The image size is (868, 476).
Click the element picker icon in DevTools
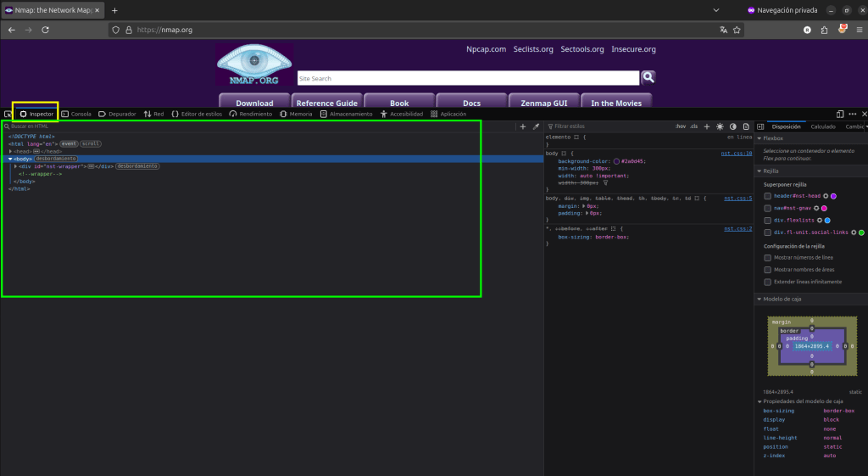[x=8, y=114]
